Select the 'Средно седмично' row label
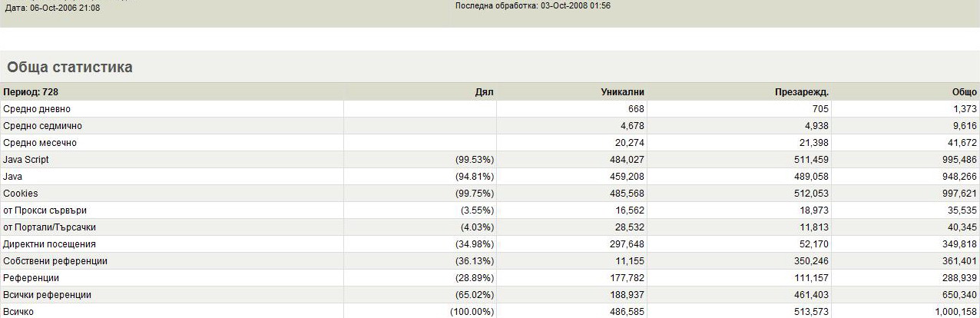Viewport: 980px width, 318px height. [x=42, y=126]
